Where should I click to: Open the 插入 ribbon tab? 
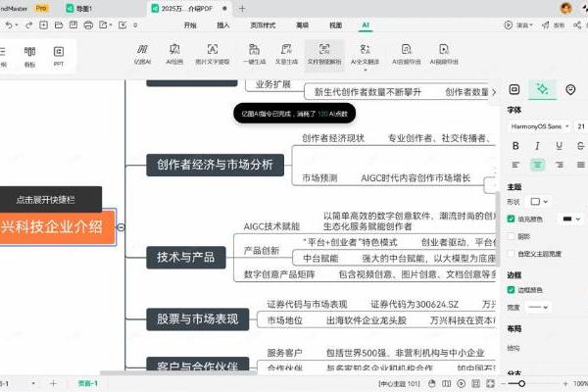[x=223, y=25]
